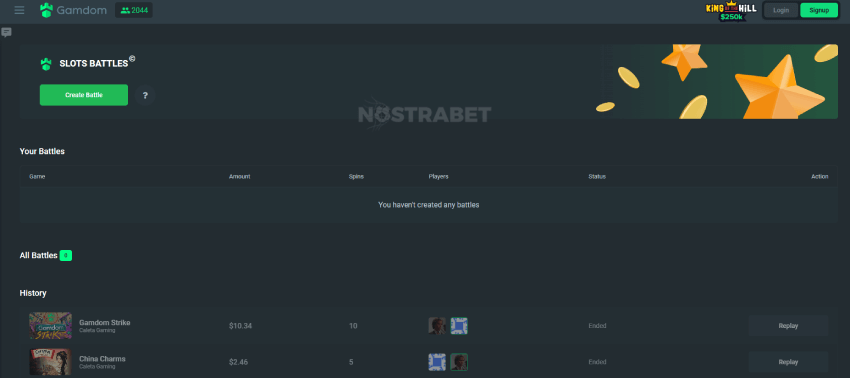Viewport: 850px width, 378px height.
Task: Click the Gamdom logo
Action: pos(73,10)
